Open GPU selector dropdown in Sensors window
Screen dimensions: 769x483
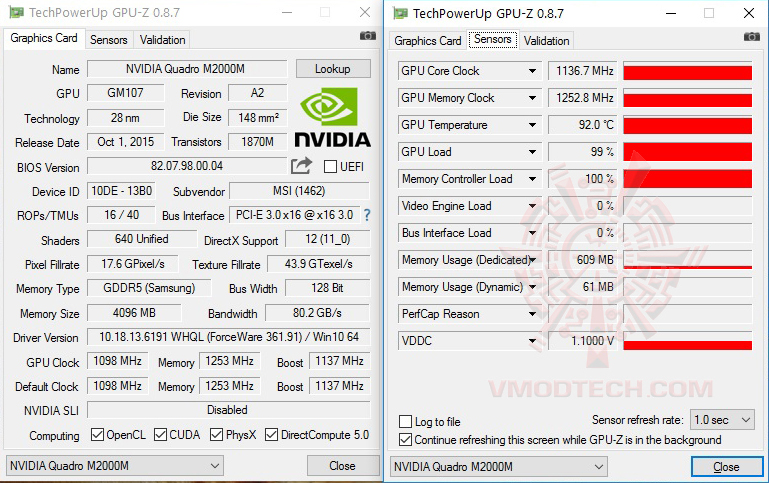[x=499, y=467]
